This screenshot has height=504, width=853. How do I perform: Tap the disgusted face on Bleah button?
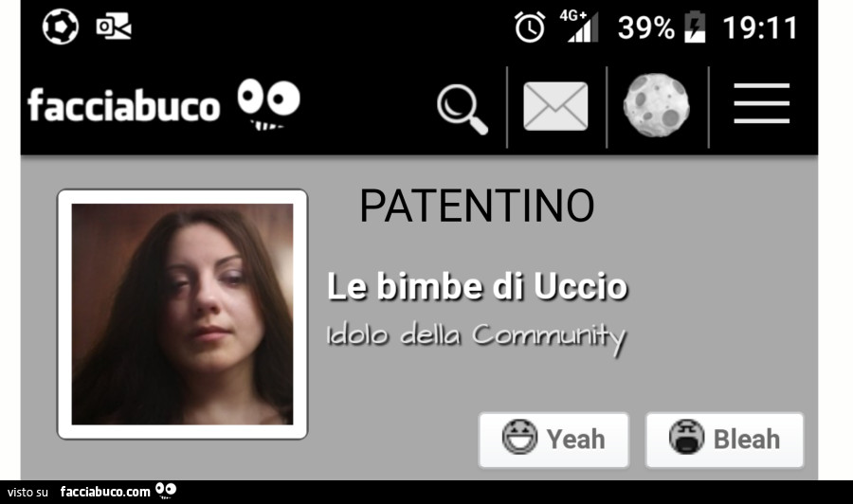686,437
